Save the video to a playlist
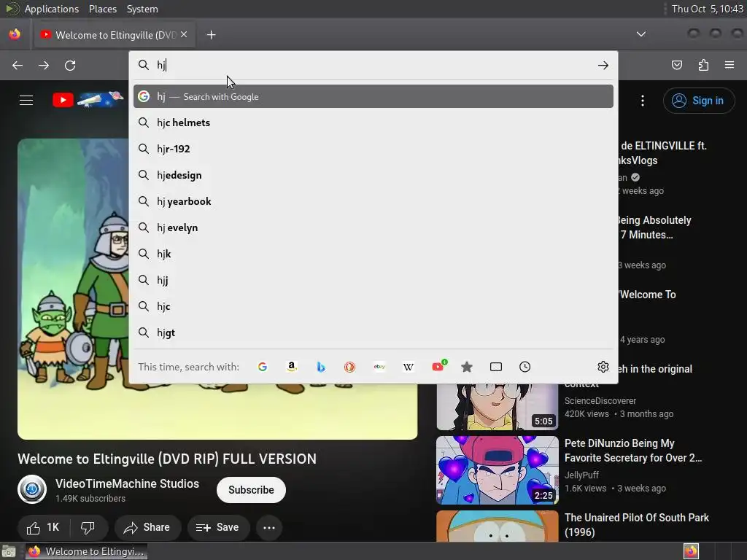This screenshot has width=747, height=560. [x=217, y=527]
